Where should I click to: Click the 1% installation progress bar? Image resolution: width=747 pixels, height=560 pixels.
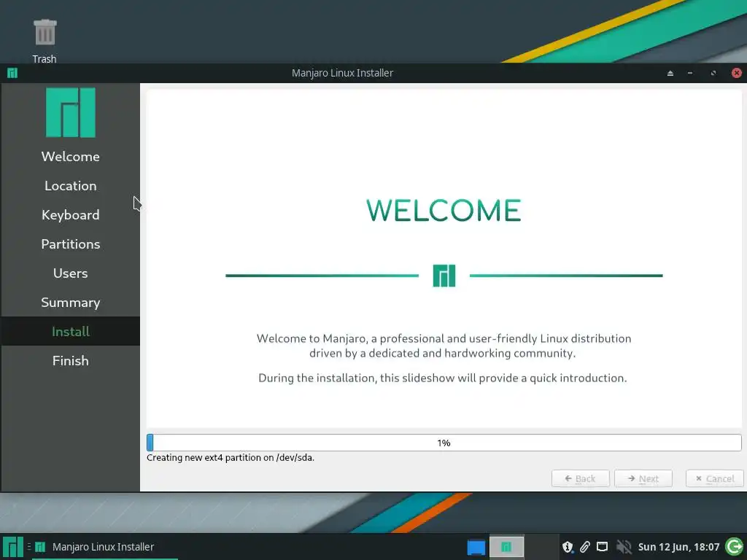(x=444, y=443)
